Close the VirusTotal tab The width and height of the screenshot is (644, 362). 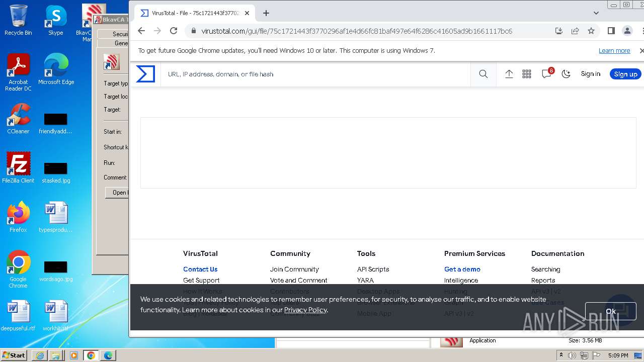point(247,13)
